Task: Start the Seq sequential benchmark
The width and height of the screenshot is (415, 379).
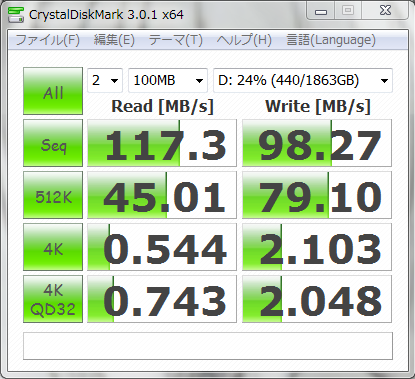Action: tap(53, 143)
